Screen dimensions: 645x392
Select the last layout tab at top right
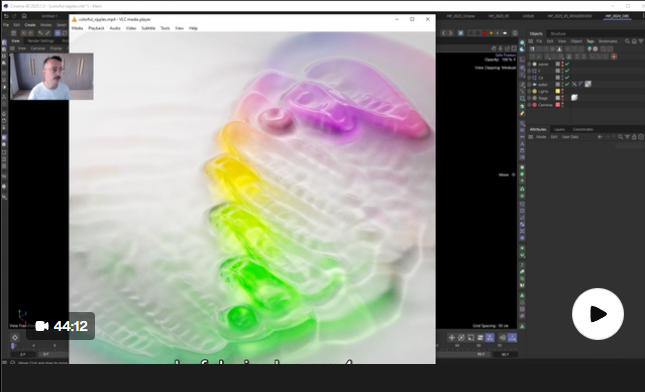pyautogui.click(x=617, y=16)
